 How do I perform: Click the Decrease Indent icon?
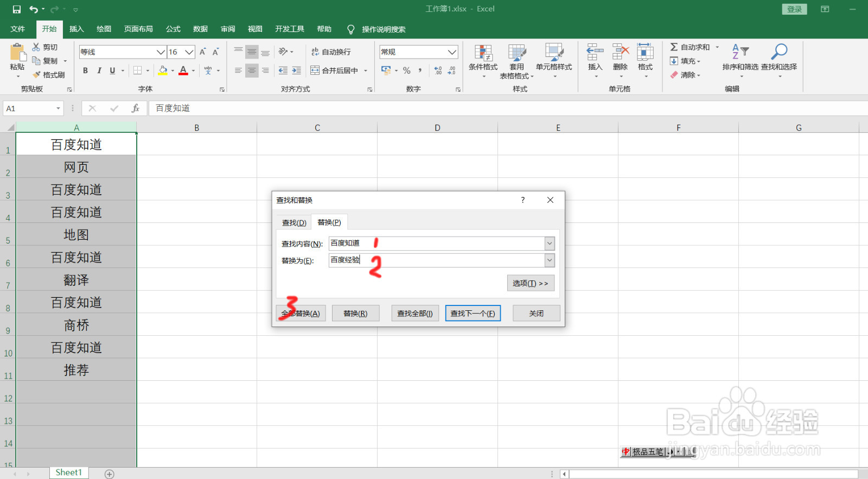[283, 71]
